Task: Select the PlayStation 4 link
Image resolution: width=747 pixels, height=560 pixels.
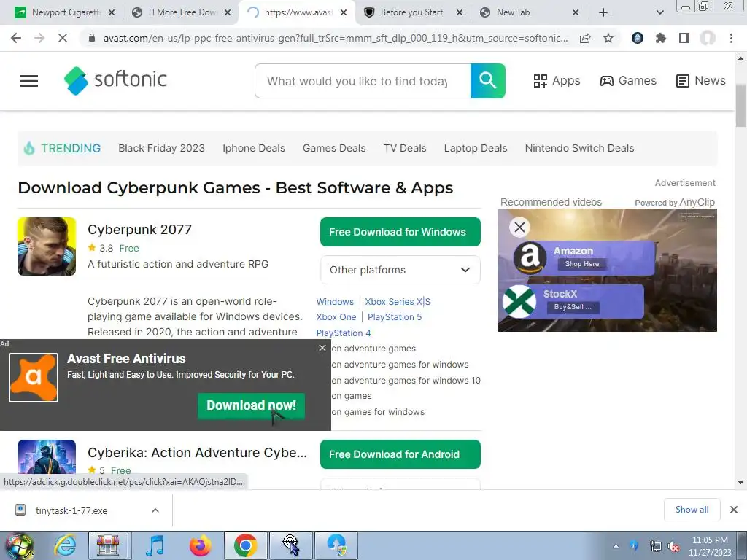Action: pos(343,332)
